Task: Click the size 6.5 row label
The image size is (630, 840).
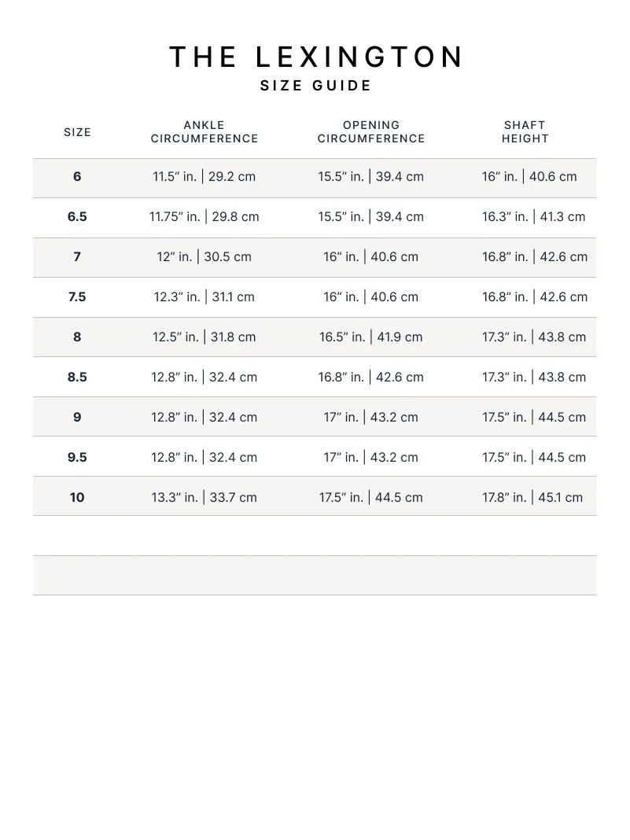Action: click(x=77, y=216)
